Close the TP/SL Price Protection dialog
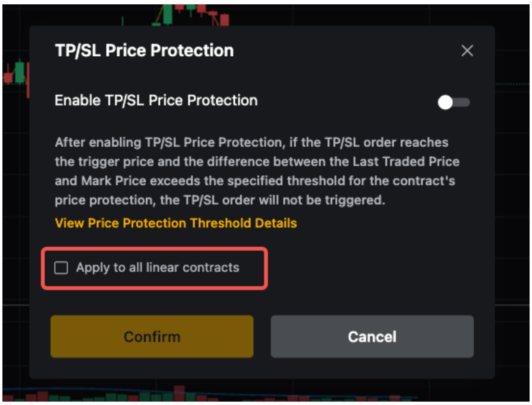 coord(467,51)
